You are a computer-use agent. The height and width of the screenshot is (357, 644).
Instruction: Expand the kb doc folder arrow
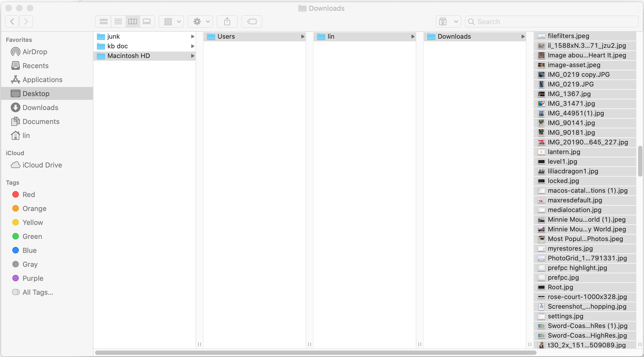click(x=193, y=46)
